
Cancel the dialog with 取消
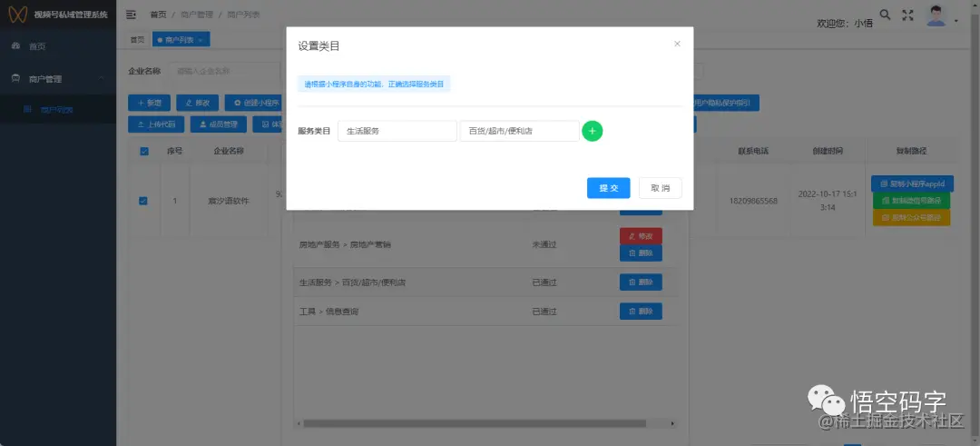pos(660,188)
